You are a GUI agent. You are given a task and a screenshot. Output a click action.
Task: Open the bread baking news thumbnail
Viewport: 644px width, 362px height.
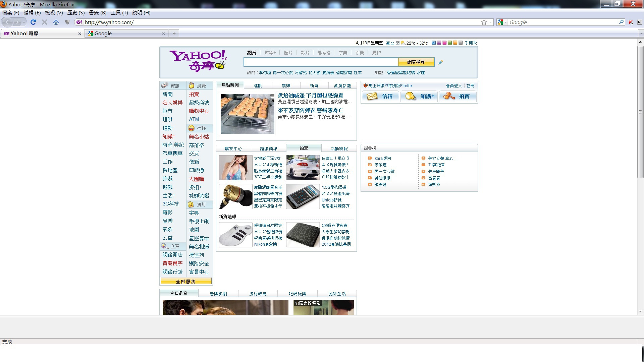pos(247,114)
